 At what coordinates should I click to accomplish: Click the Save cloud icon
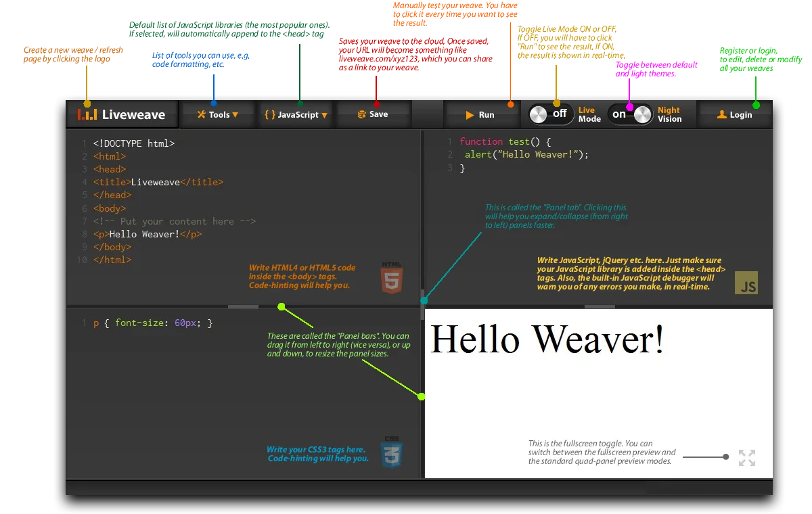(362, 114)
